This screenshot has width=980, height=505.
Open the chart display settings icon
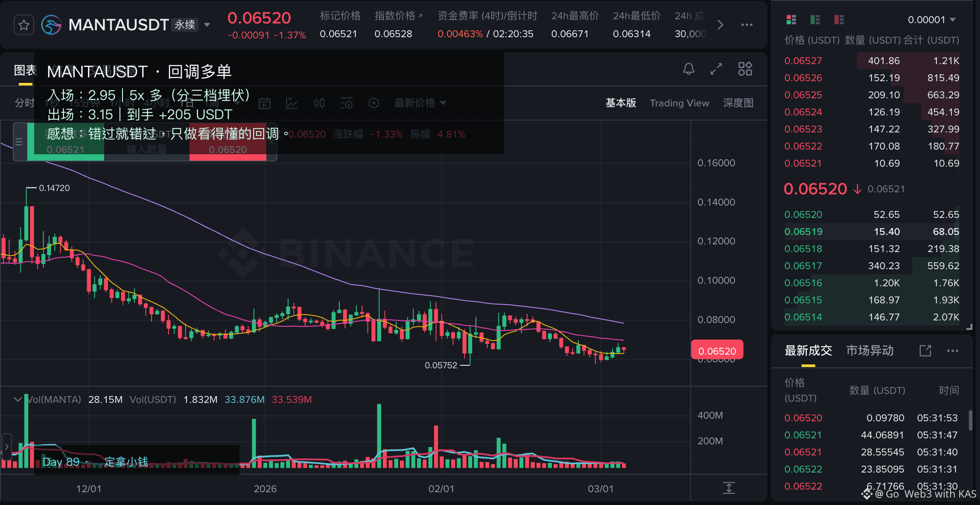[347, 103]
